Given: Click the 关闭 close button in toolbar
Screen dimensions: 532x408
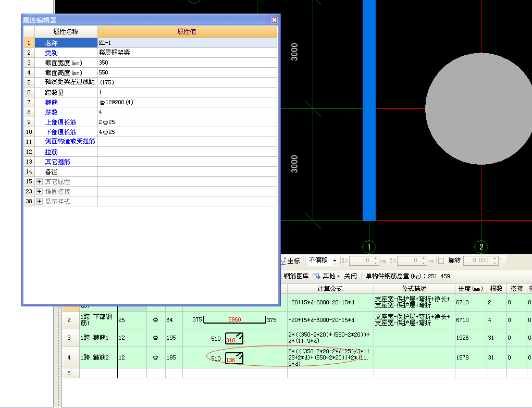Looking at the screenshot, I should coord(351,276).
